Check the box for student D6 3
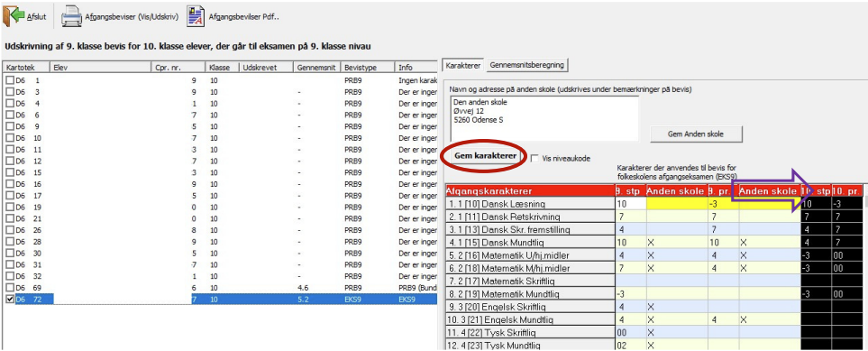Screen dimensions: 868x351 (x=10, y=91)
